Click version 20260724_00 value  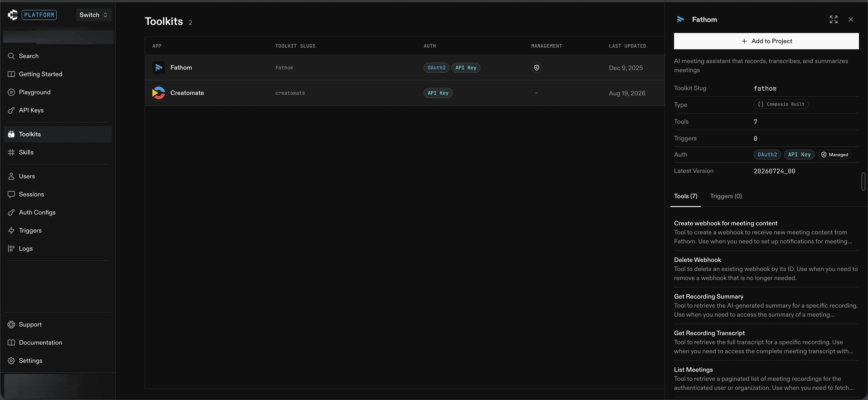(x=774, y=171)
